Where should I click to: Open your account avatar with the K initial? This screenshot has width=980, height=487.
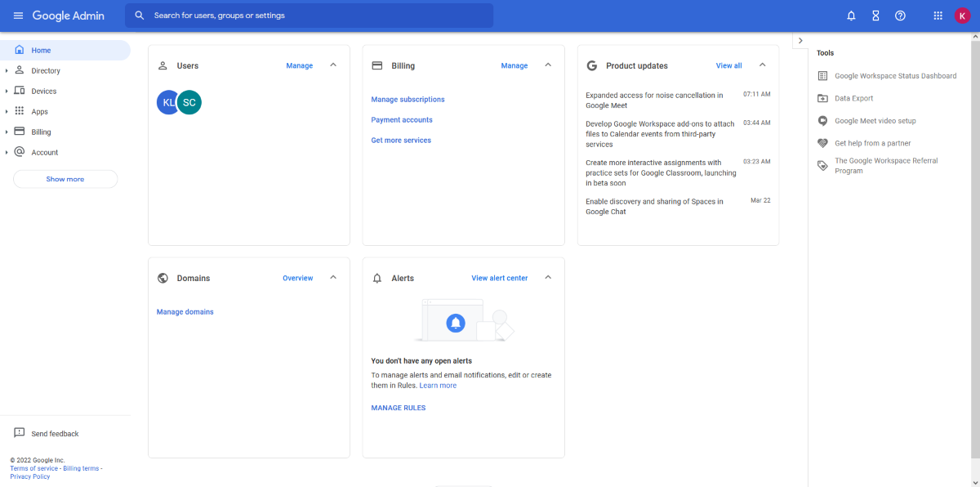[x=964, y=15]
